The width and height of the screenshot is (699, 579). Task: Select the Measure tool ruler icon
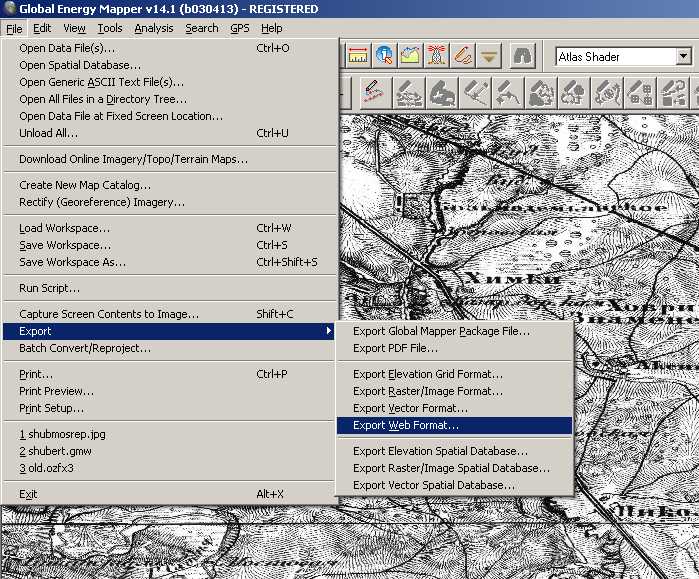point(358,56)
